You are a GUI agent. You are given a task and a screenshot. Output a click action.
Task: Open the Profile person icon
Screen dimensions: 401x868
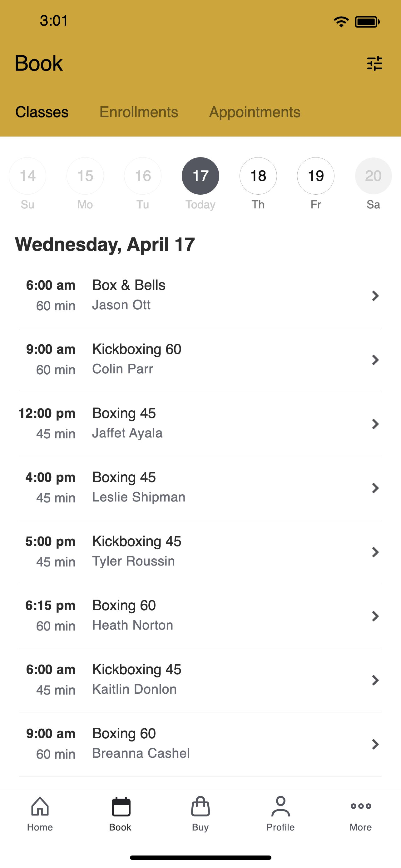pyautogui.click(x=280, y=806)
